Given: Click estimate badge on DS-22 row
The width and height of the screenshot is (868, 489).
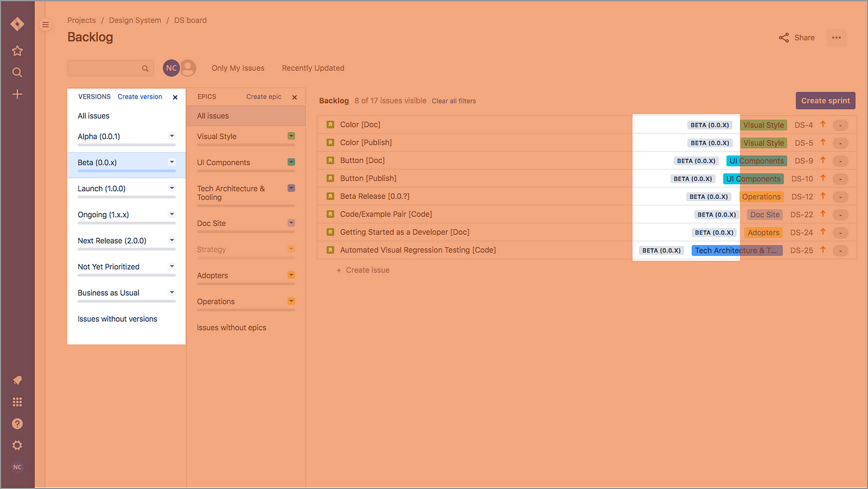Looking at the screenshot, I should (x=840, y=215).
